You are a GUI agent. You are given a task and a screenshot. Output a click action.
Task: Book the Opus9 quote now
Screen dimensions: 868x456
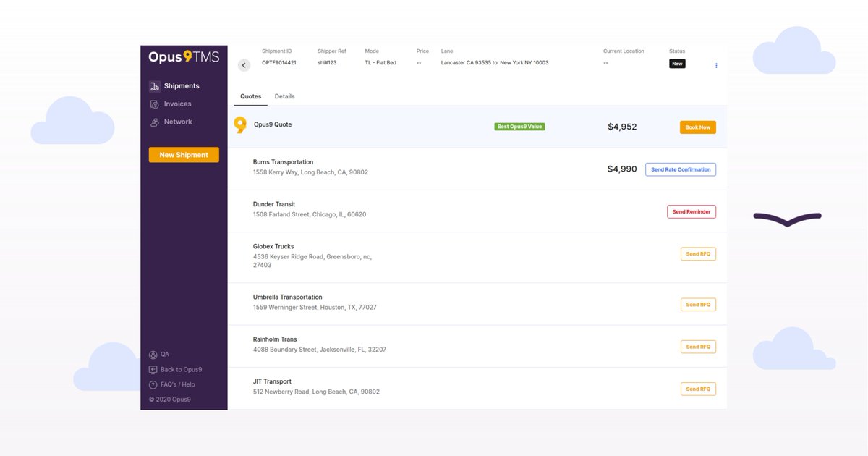[698, 127]
